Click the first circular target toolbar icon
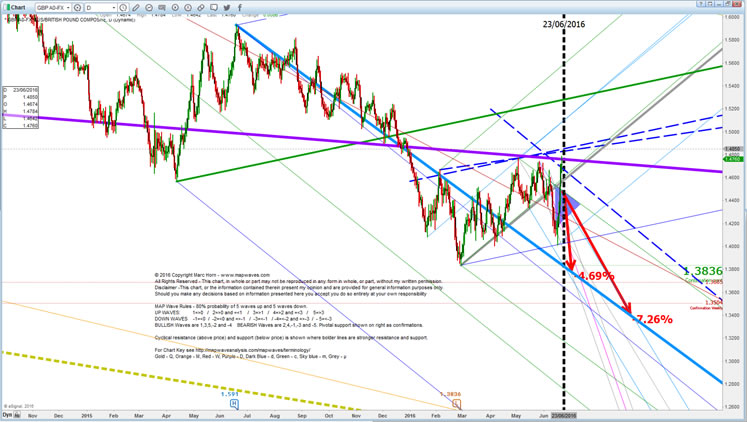Image resolution: width=747 pixels, height=422 pixels. 175,8
